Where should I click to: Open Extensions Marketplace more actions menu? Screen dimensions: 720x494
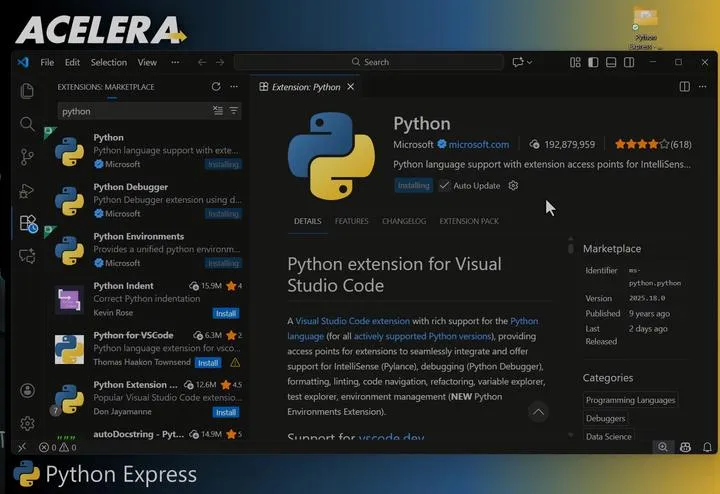pyautogui.click(x=234, y=86)
